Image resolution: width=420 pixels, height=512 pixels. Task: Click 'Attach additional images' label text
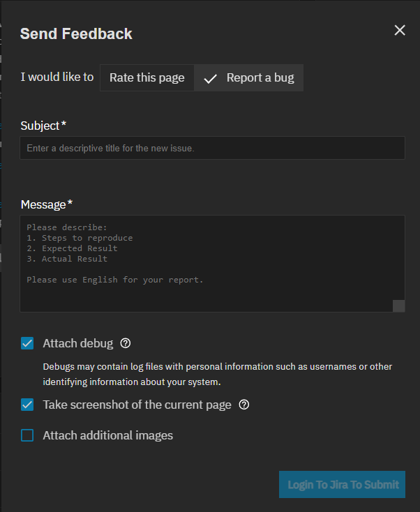click(x=107, y=435)
